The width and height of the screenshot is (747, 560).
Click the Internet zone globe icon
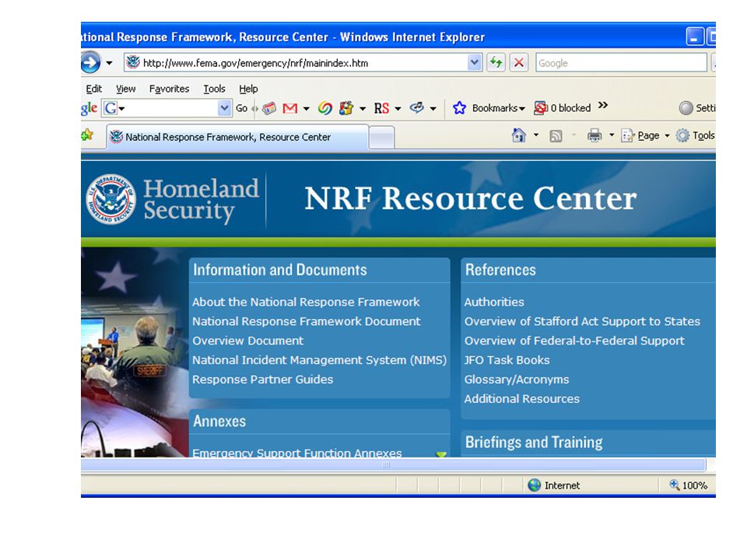tap(535, 485)
